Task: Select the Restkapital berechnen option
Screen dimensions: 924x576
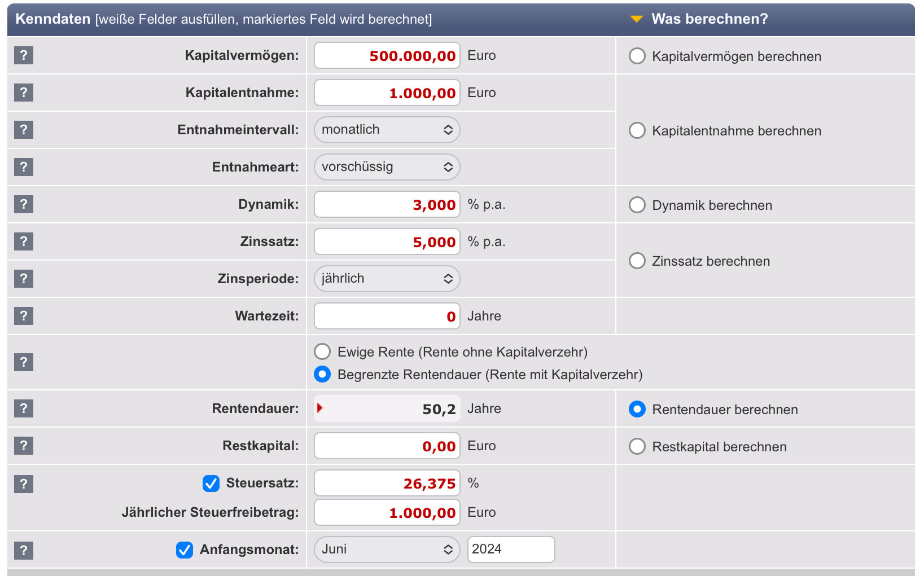Action: [637, 447]
